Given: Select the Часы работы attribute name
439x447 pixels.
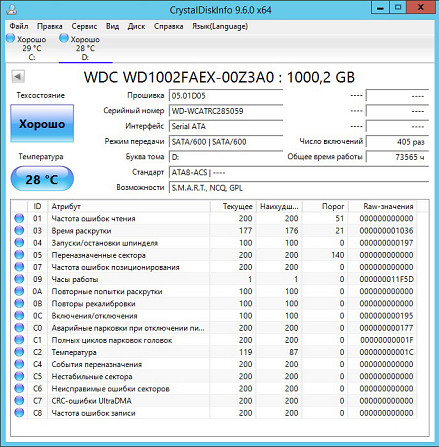Looking at the screenshot, I should (x=75, y=279).
